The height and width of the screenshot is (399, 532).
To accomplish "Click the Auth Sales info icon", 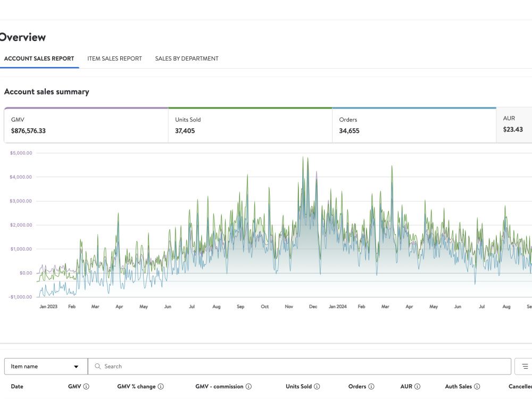I will click(x=477, y=386).
